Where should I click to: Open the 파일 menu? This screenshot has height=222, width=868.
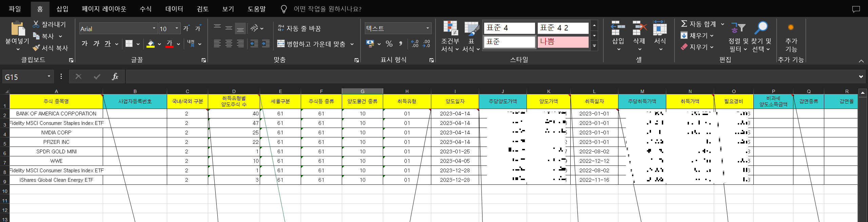tap(15, 9)
